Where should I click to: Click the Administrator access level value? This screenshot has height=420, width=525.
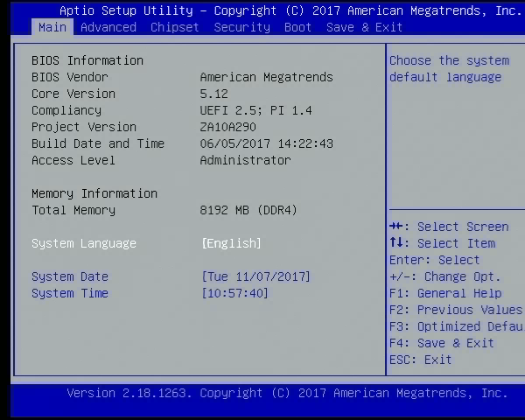tap(245, 160)
